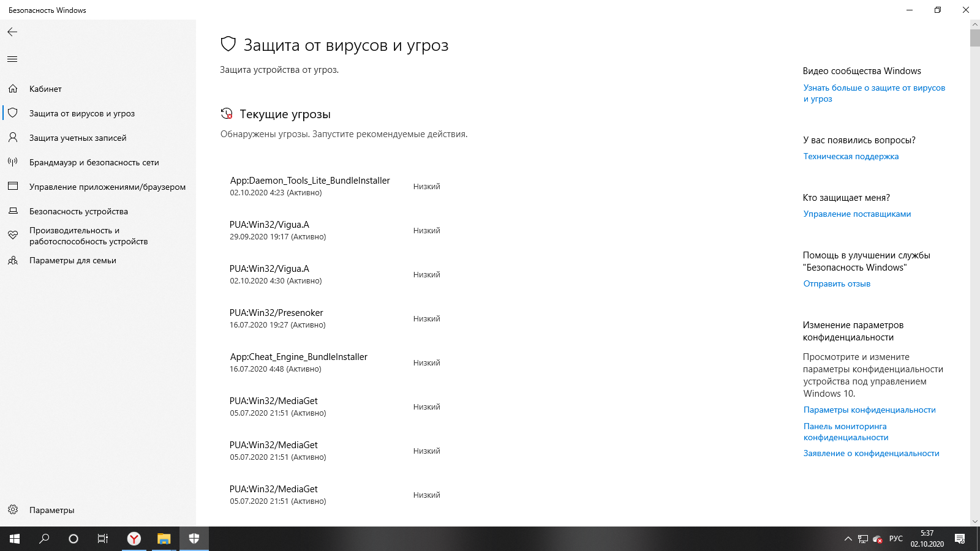Open Брандмауэр и безопасность сети

98,162
